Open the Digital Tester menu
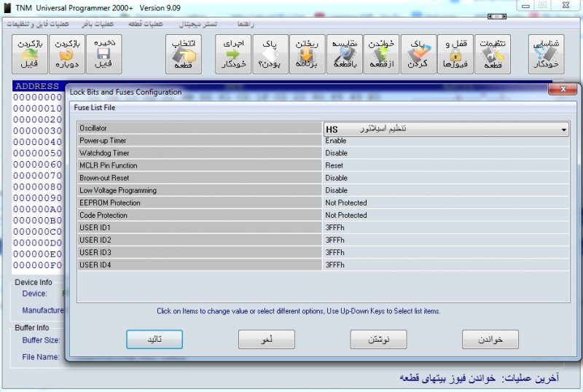The image size is (583, 392). click(x=197, y=24)
